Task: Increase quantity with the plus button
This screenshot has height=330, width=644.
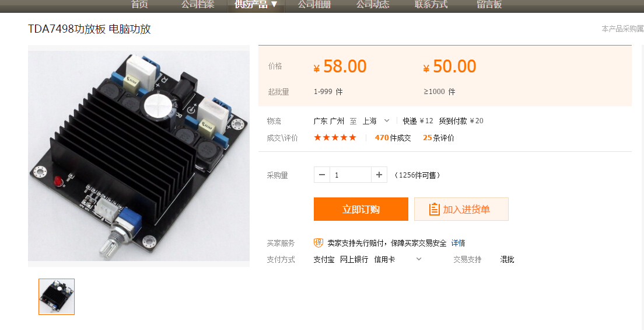Action: point(379,175)
